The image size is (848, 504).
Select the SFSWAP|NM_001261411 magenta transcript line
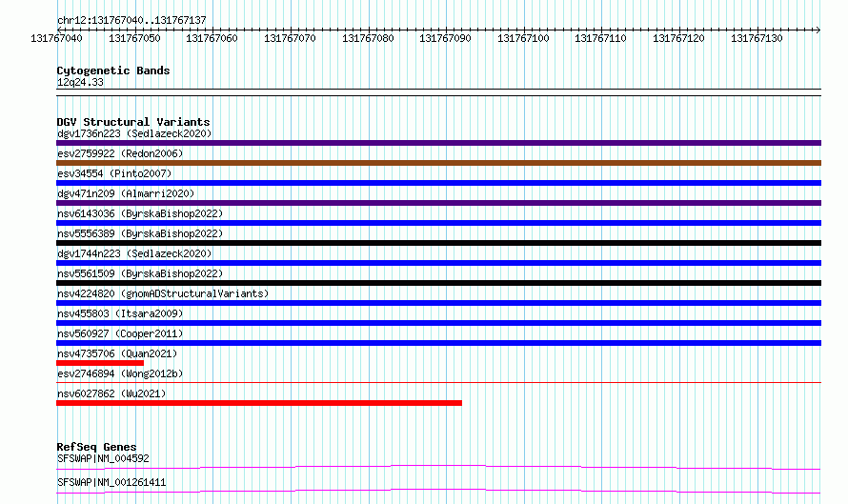point(438,491)
